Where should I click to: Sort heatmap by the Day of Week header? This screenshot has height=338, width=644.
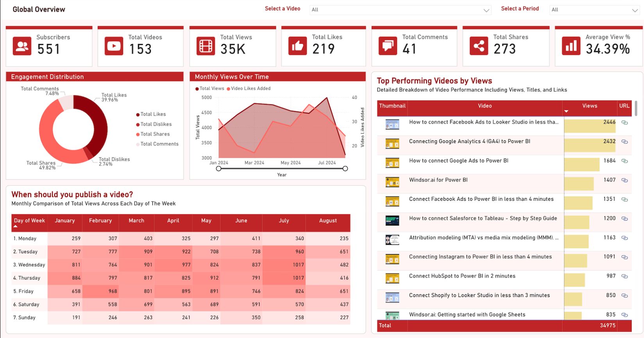pos(29,221)
